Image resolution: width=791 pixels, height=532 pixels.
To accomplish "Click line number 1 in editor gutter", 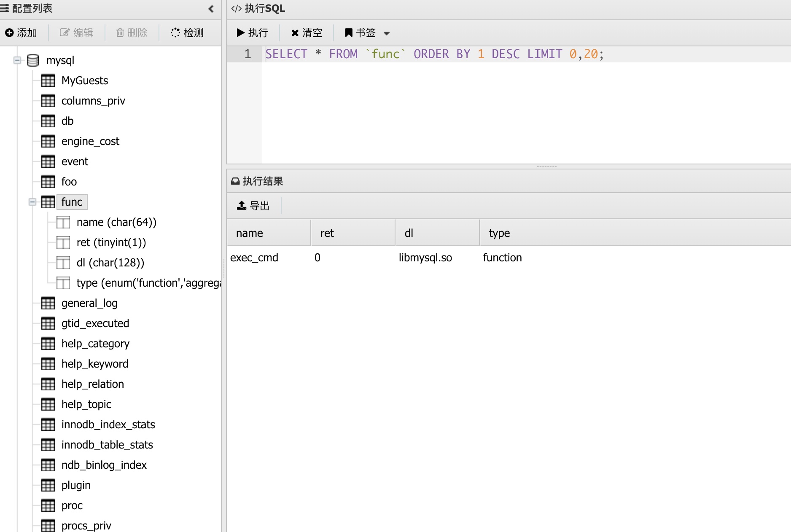I will tap(248, 54).
